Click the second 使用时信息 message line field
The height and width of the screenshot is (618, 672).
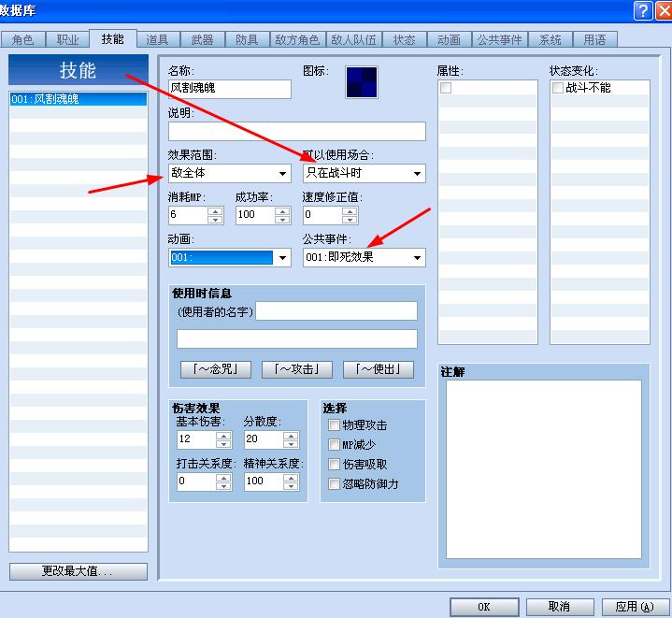click(297, 339)
